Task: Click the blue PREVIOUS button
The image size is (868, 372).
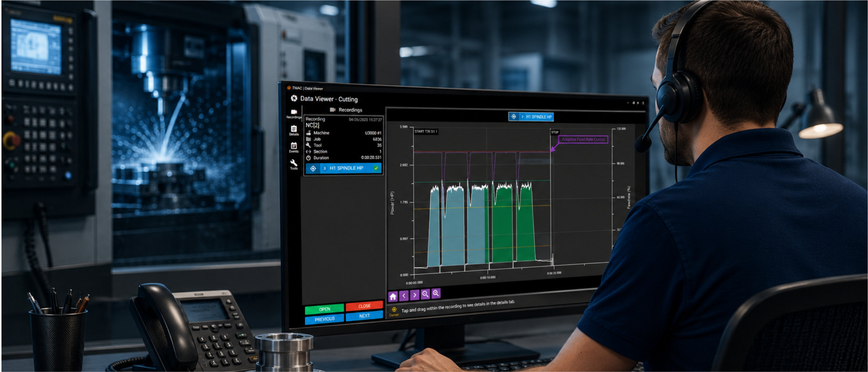Action: pyautogui.click(x=324, y=319)
